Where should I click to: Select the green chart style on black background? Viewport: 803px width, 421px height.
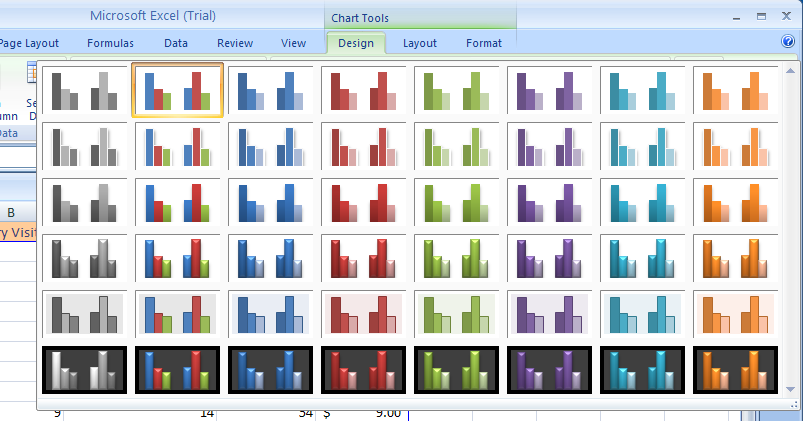(x=456, y=370)
